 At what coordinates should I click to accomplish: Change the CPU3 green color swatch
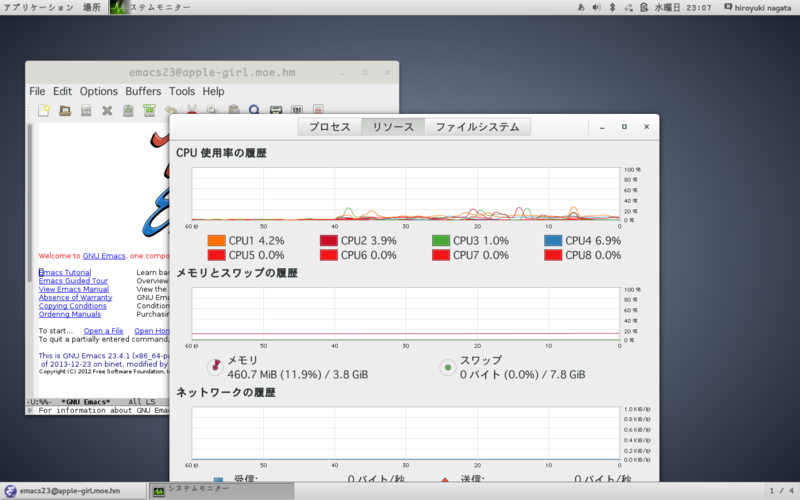(441, 240)
